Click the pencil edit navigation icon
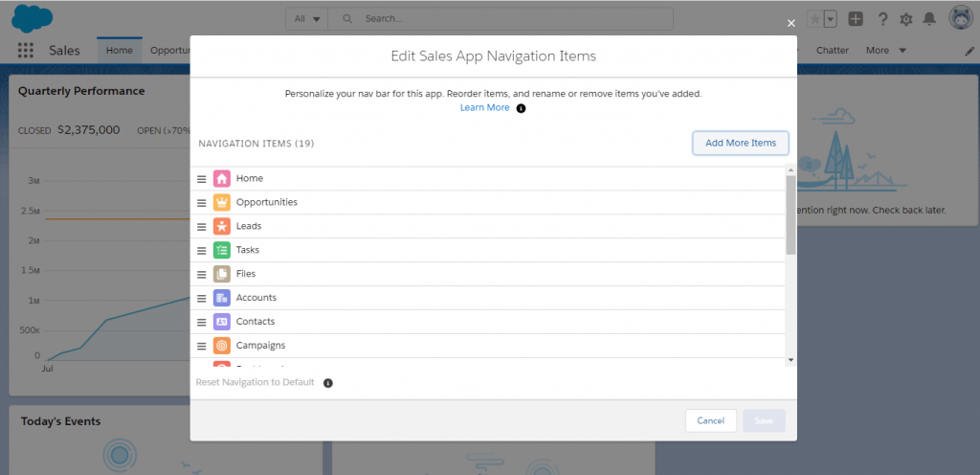 969,52
